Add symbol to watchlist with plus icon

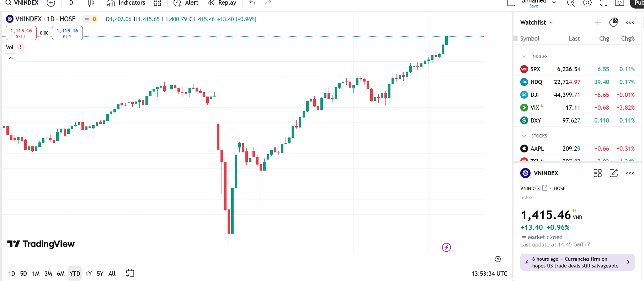598,22
